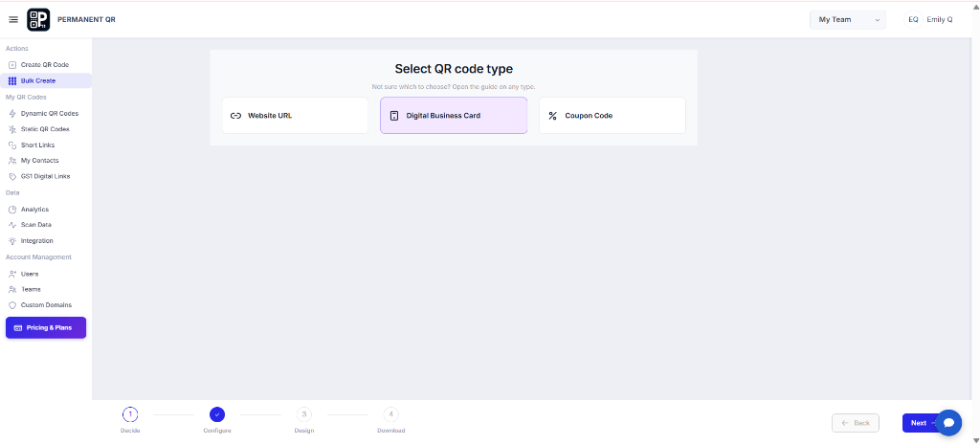Click the Static QR Codes icon
The image size is (980, 445).
pos(12,129)
